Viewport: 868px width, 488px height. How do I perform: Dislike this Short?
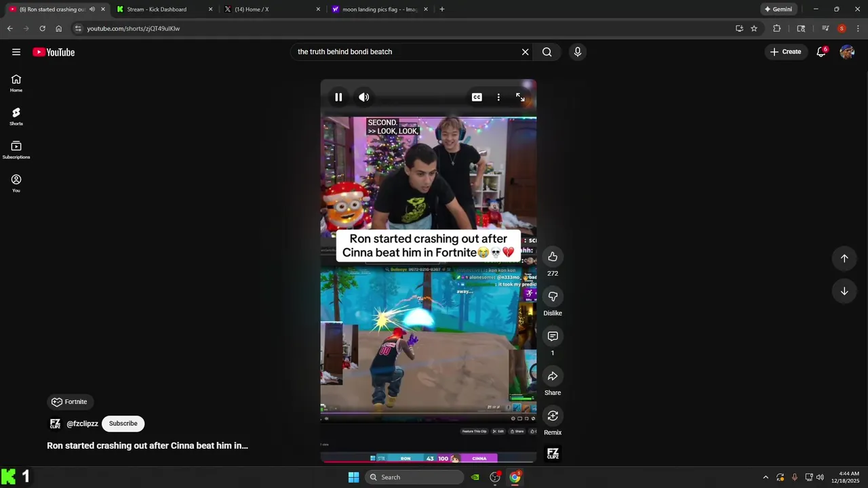(x=553, y=296)
